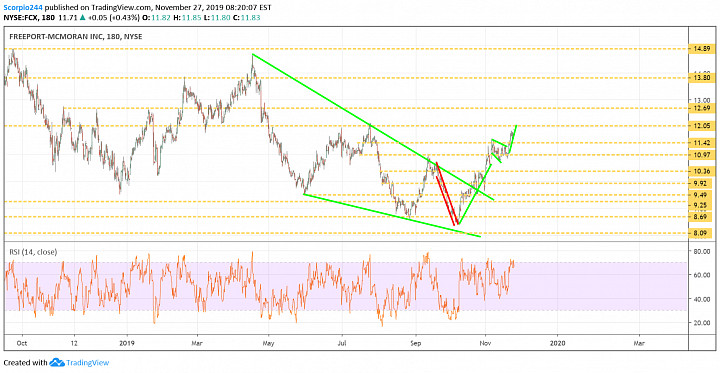Click the 2019 label on time axis
The image size is (720, 373).
point(126,343)
